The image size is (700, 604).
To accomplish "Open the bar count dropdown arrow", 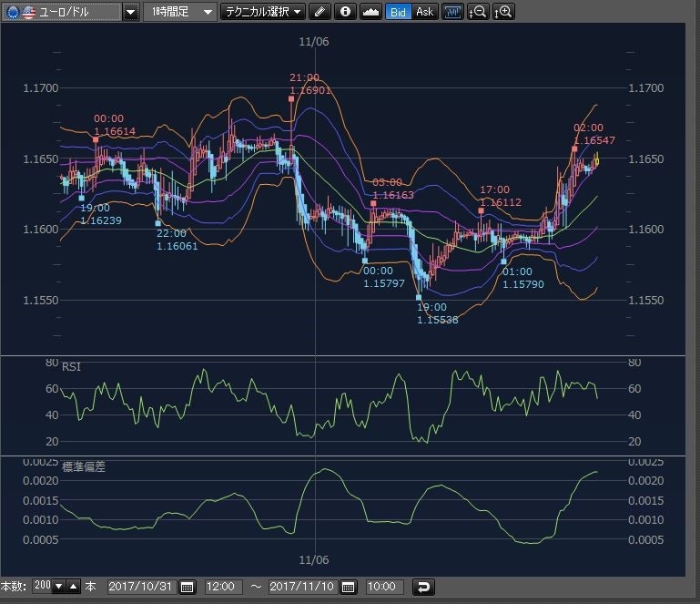I will (x=59, y=586).
